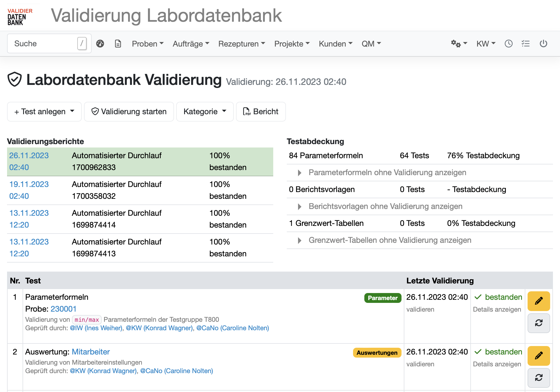This screenshot has width=560, height=392.
Task: Click the document icon beside the search bar
Action: [x=118, y=43]
